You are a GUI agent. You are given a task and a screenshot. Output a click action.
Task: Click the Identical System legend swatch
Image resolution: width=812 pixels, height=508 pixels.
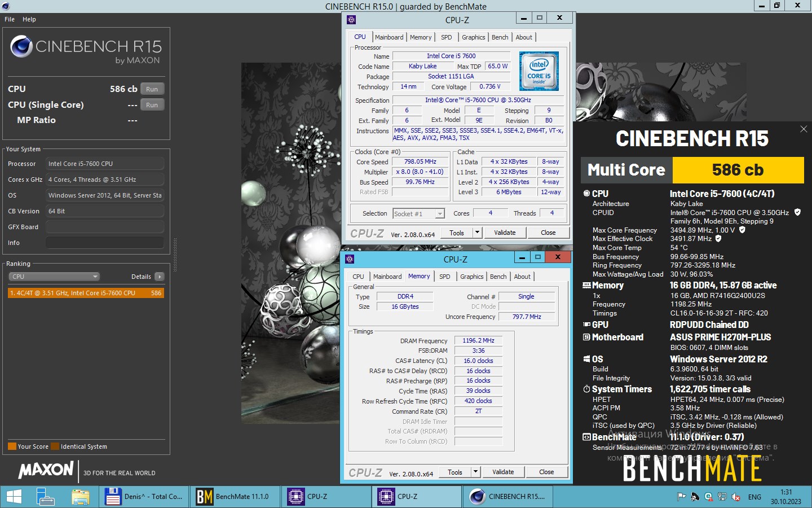(x=55, y=446)
